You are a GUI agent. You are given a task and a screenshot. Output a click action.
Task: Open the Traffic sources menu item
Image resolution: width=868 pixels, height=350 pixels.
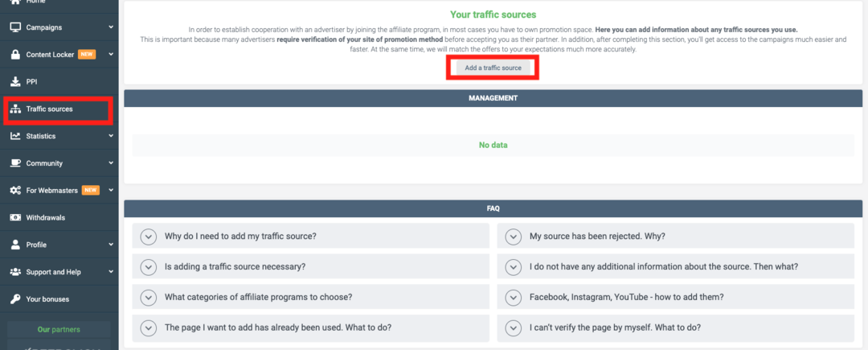(50, 109)
